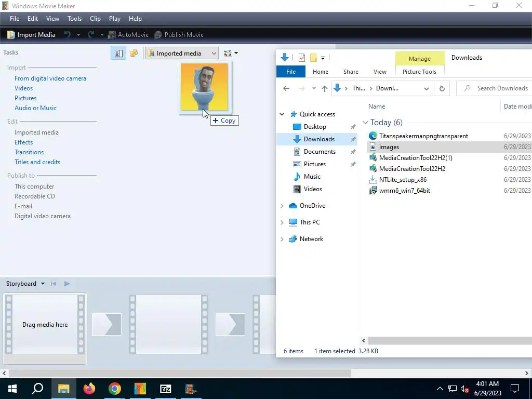The image size is (532, 399).
Task: Open the Views thumbnail options dropdown
Action: pos(231,54)
